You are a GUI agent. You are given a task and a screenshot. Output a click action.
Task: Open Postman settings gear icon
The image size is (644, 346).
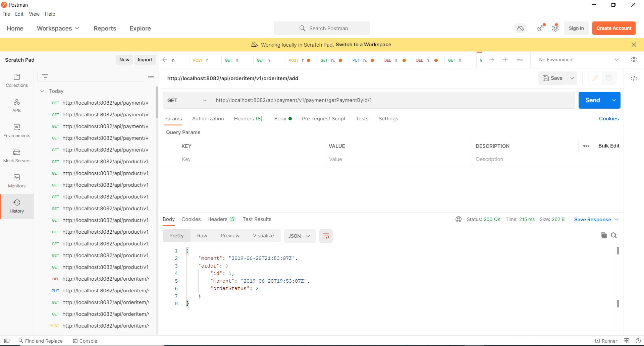coord(555,28)
